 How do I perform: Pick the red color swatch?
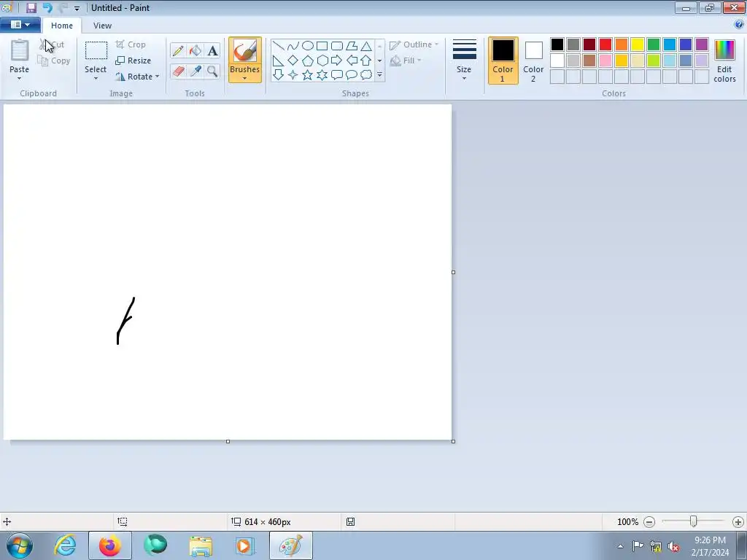[x=605, y=44]
